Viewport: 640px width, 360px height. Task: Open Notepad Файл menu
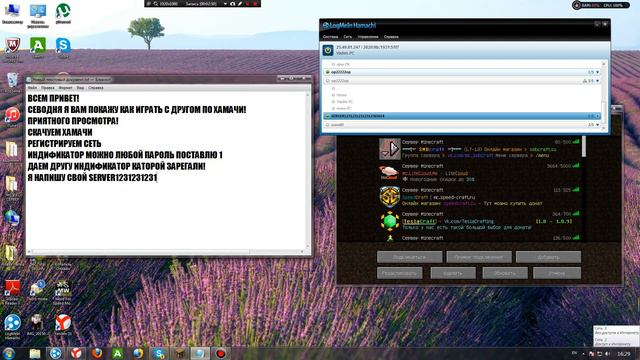click(32, 88)
